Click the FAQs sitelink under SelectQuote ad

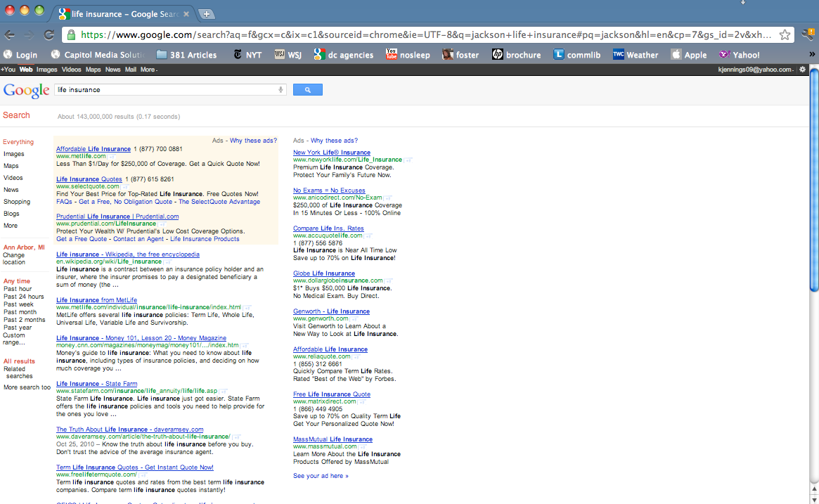coord(64,202)
